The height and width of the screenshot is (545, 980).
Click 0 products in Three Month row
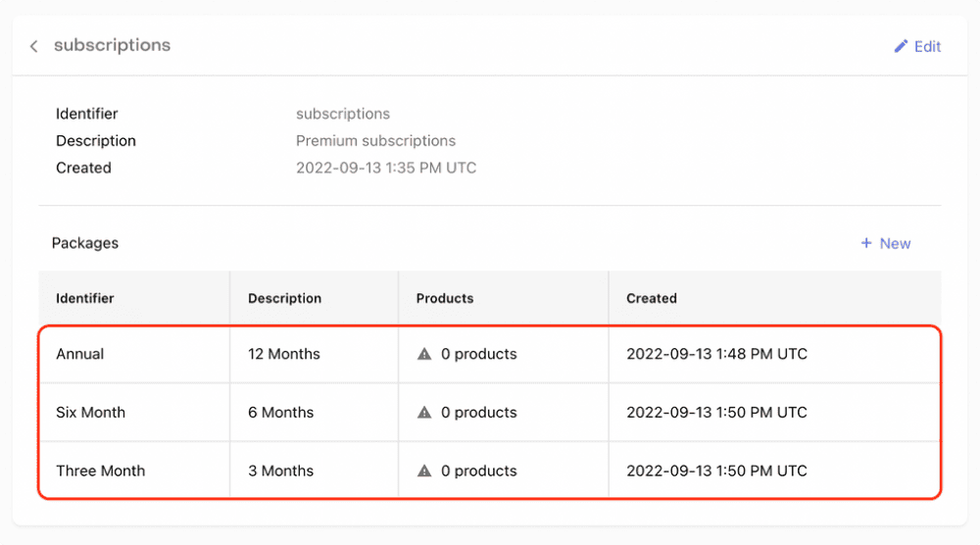tap(478, 471)
